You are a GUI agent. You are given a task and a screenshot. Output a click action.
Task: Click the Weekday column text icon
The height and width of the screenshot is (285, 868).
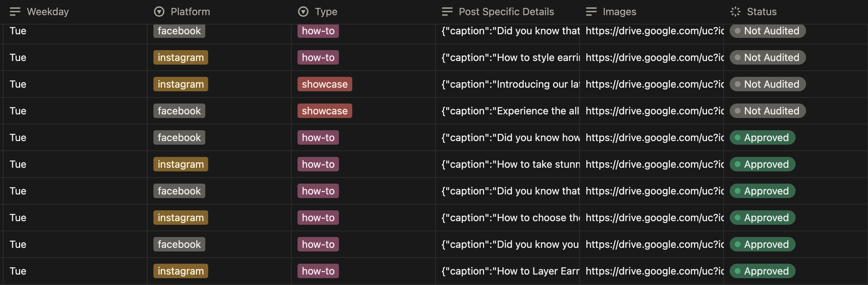[x=15, y=12]
